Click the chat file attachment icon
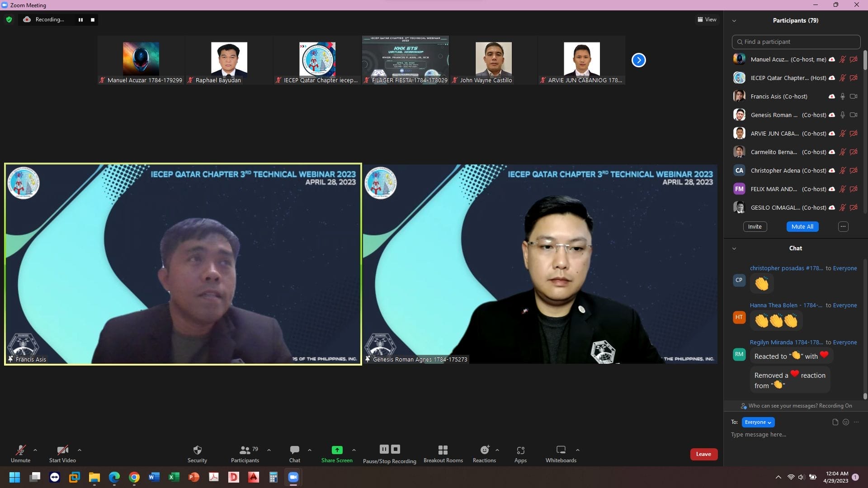868x488 pixels. tap(835, 422)
